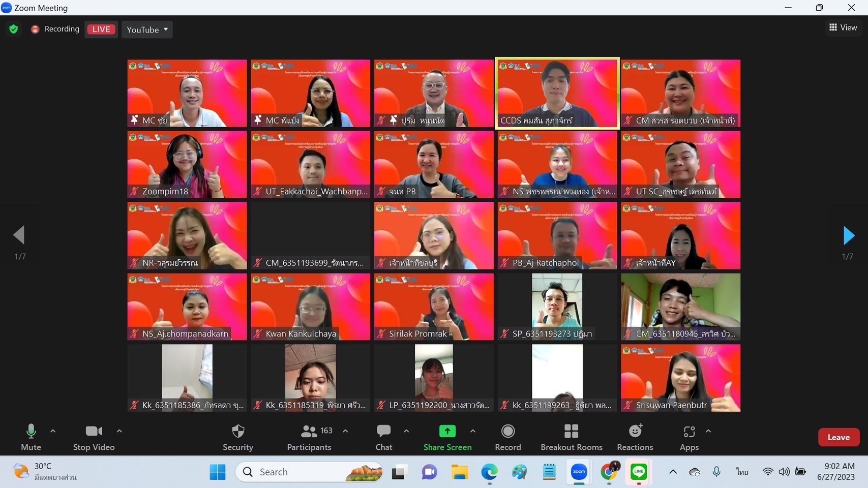Screen dimensions: 868x488
Task: Open the weather widget showing 30°C
Action: tap(46, 472)
